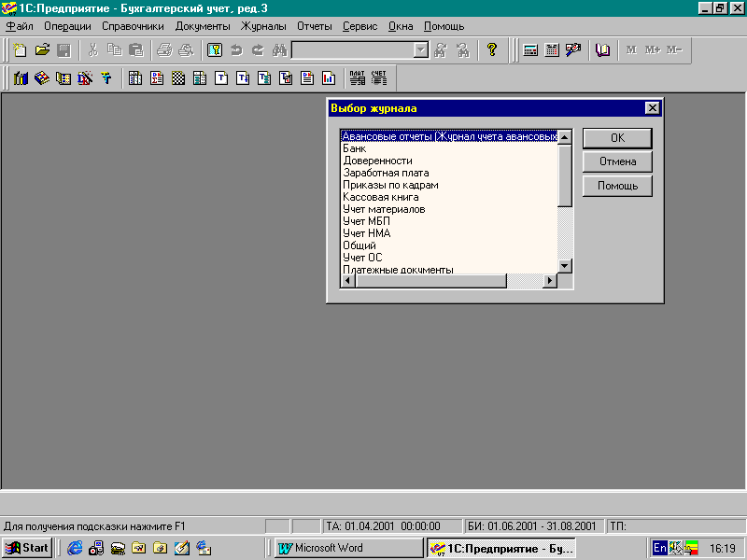Select Учет НМА journal
Screen dimensions: 747x560
[449, 233]
